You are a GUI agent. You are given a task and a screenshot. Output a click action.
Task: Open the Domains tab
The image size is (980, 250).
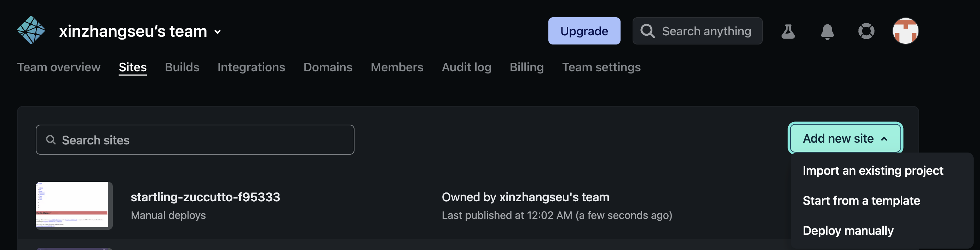pyautogui.click(x=328, y=67)
